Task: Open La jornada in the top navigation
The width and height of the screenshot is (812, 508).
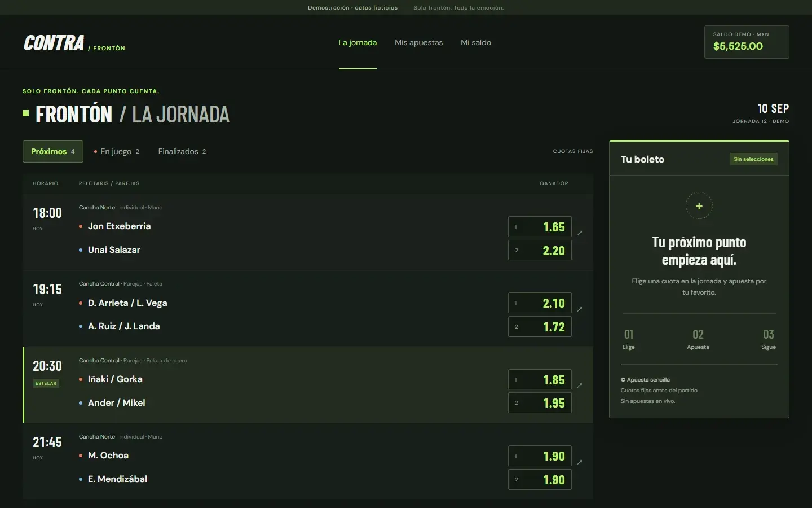Action: coord(358,42)
